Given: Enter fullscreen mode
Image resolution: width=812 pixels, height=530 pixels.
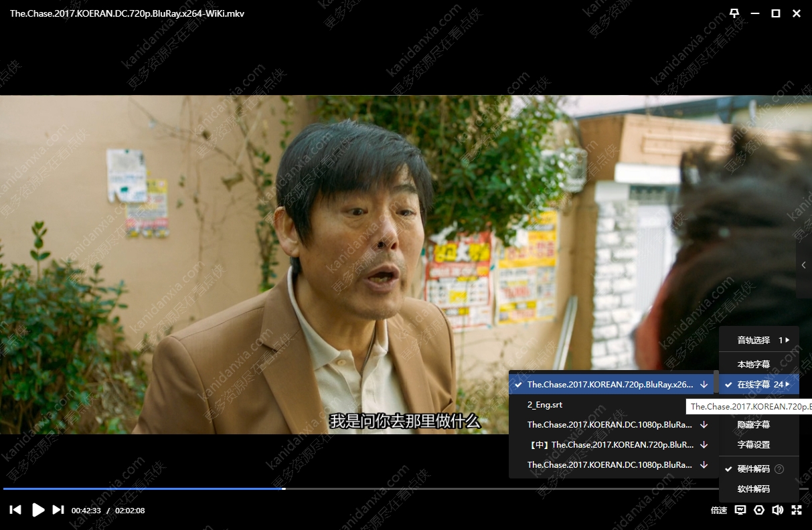Looking at the screenshot, I should pyautogui.click(x=797, y=510).
